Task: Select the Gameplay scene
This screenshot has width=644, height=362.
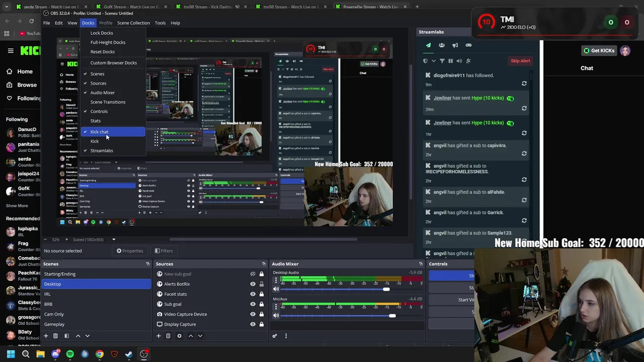Action: click(97, 324)
